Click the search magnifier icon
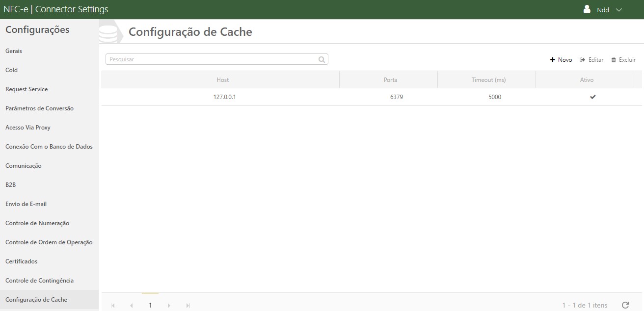 (x=322, y=59)
